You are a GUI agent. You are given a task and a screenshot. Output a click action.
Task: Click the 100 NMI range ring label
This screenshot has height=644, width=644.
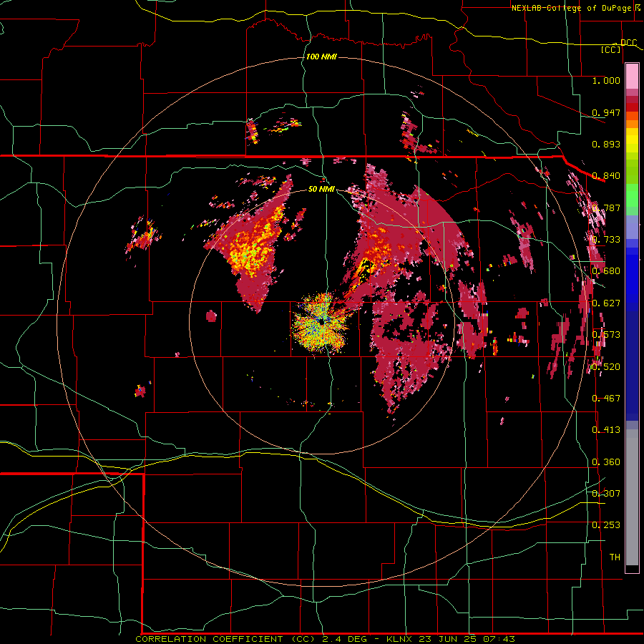click(321, 57)
